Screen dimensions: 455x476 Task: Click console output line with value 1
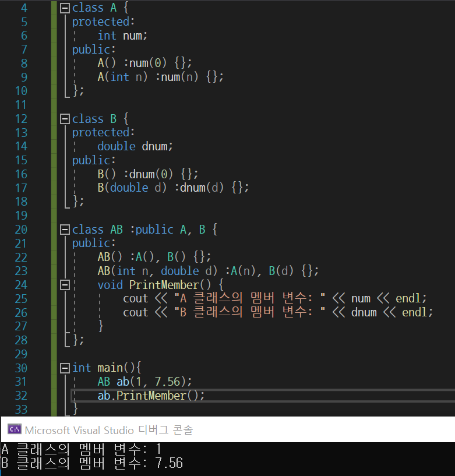(82, 449)
